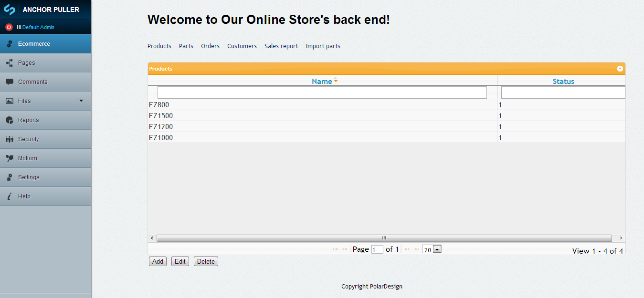Image resolution: width=644 pixels, height=298 pixels.
Task: Open the Orders tab link
Action: coord(210,46)
